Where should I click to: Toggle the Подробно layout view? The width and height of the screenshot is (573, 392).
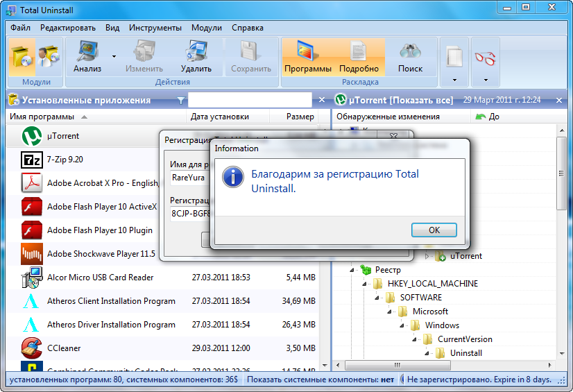click(359, 57)
